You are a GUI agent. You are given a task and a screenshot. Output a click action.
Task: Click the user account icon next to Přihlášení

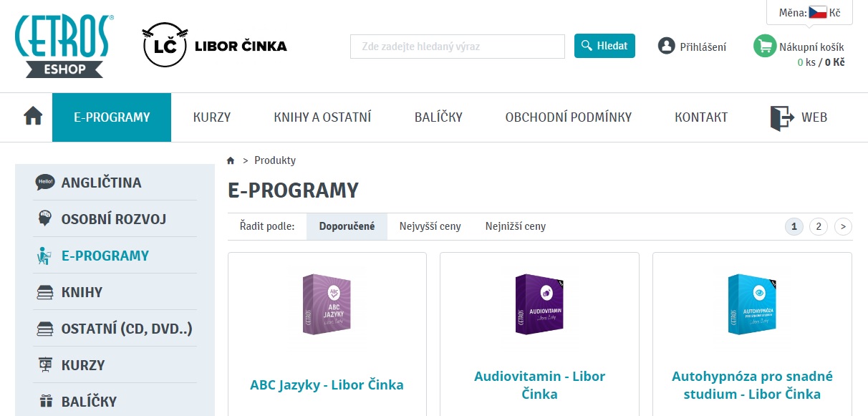coord(667,46)
